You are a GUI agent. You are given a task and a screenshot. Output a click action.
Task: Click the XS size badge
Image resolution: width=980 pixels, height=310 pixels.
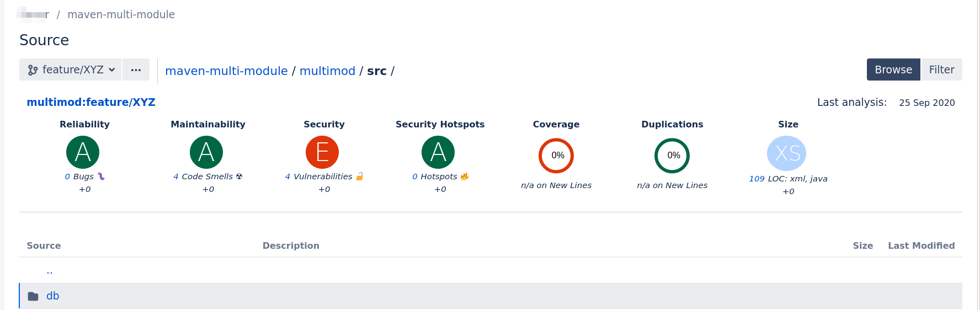click(787, 153)
